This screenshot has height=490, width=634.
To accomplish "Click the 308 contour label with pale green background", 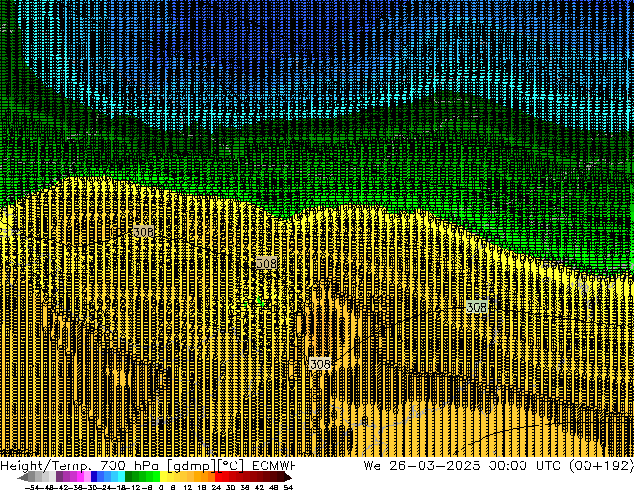I will point(476,307).
